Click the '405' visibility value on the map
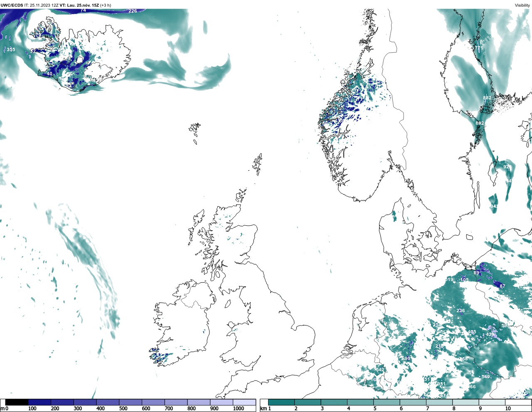Image resolution: width=532 pixels, height=412 pixels. (x=472, y=332)
